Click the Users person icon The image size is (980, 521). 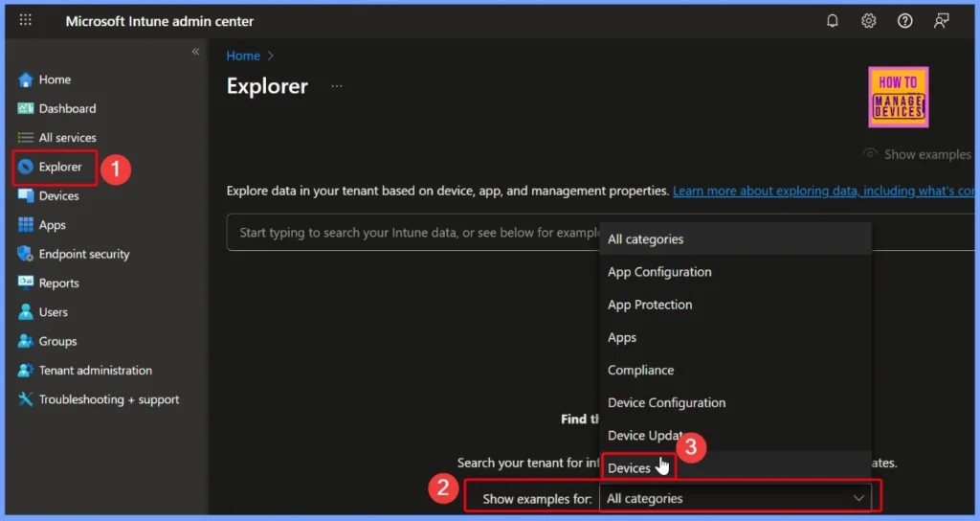[26, 312]
